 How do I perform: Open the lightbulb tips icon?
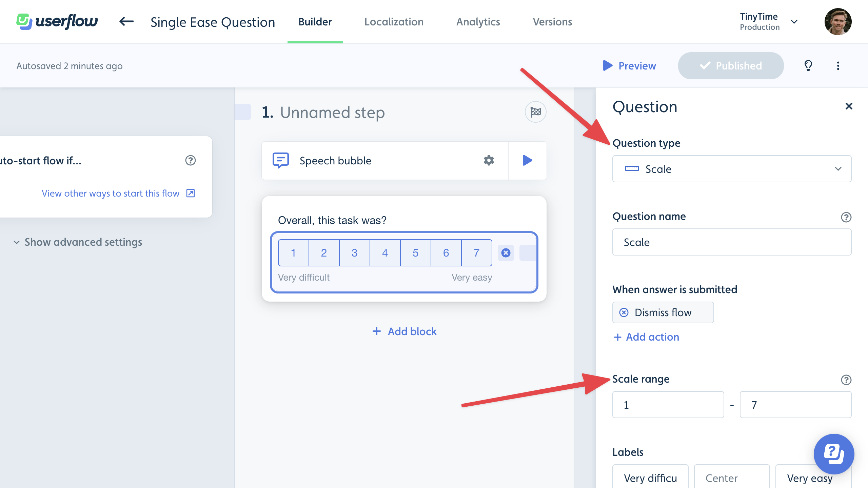[808, 66]
